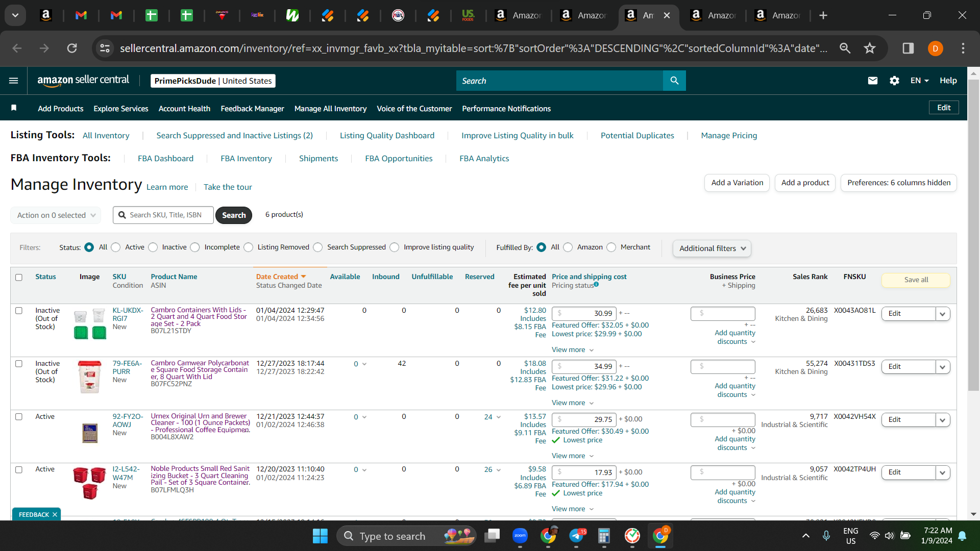Open the settings gear icon

894,81
